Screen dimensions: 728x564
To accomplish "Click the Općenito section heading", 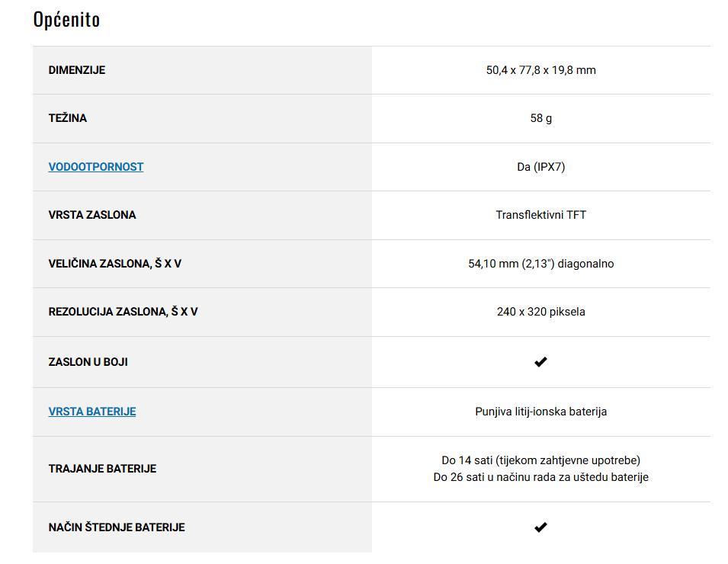I will pos(66,20).
